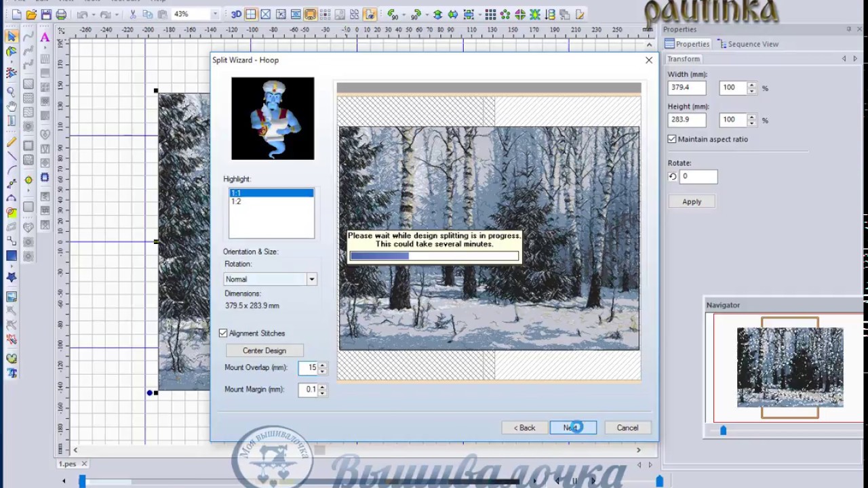Click the Width (mm) input field
This screenshot has height=488, width=868.
tap(686, 88)
